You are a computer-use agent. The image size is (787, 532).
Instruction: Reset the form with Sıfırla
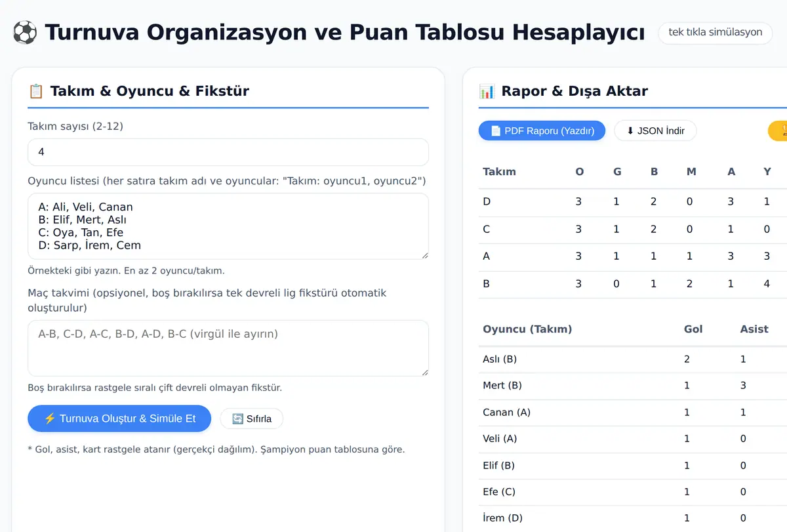252,419
